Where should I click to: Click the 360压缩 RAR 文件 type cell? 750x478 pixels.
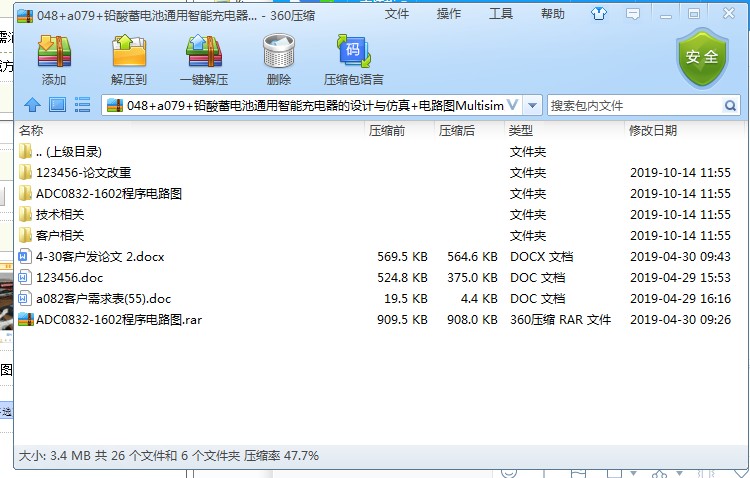pyautogui.click(x=561, y=320)
